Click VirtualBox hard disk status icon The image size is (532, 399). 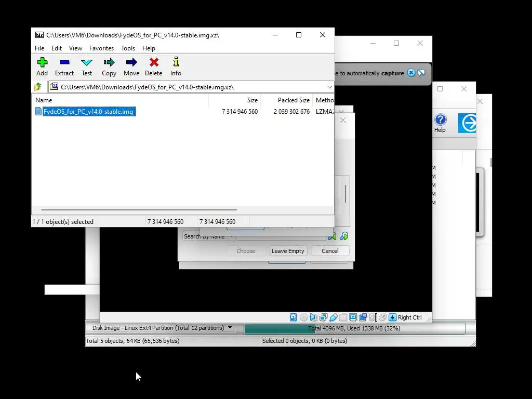[293, 317]
